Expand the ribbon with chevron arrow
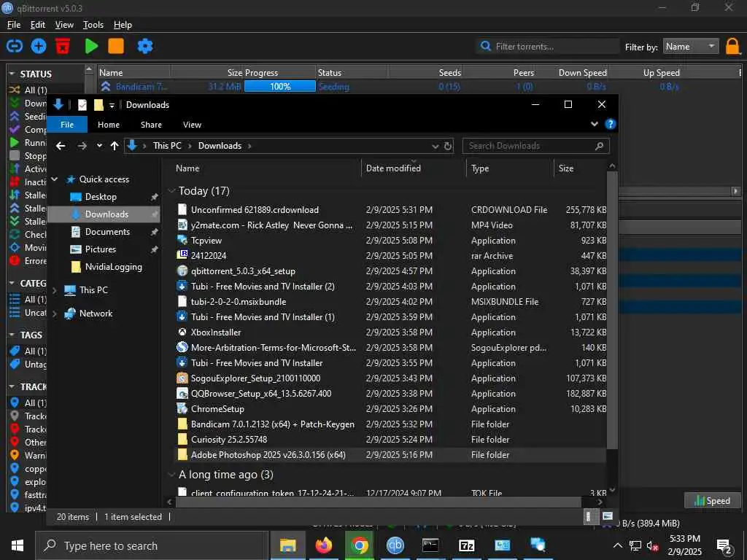The width and height of the screenshot is (747, 560). [594, 124]
